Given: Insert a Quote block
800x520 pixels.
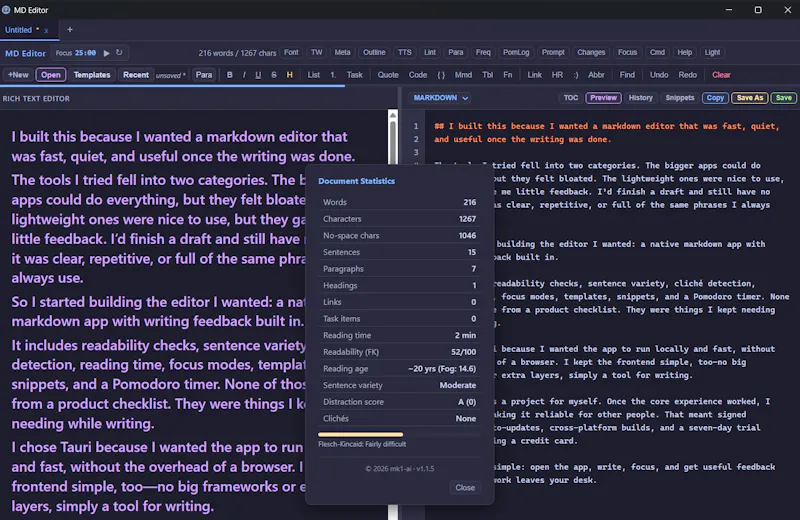Looking at the screenshot, I should (x=388, y=75).
